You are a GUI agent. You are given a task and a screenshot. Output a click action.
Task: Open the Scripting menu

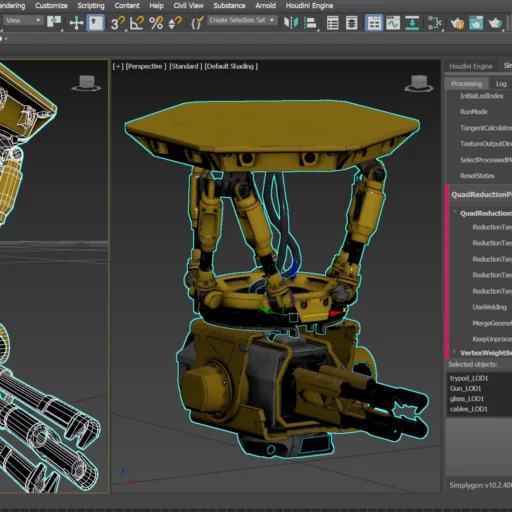point(91,6)
